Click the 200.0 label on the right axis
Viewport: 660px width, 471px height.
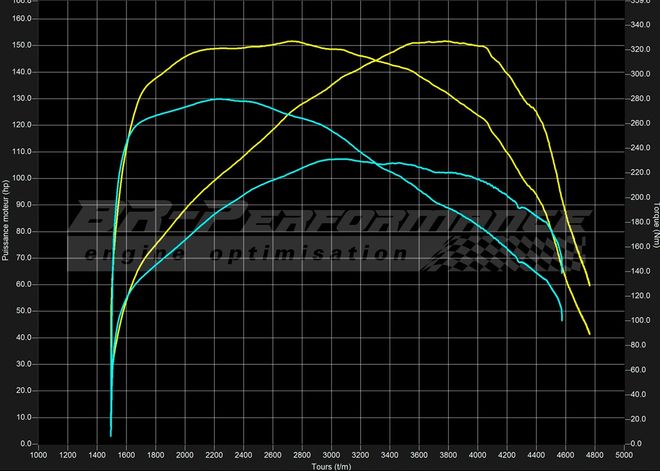click(639, 197)
